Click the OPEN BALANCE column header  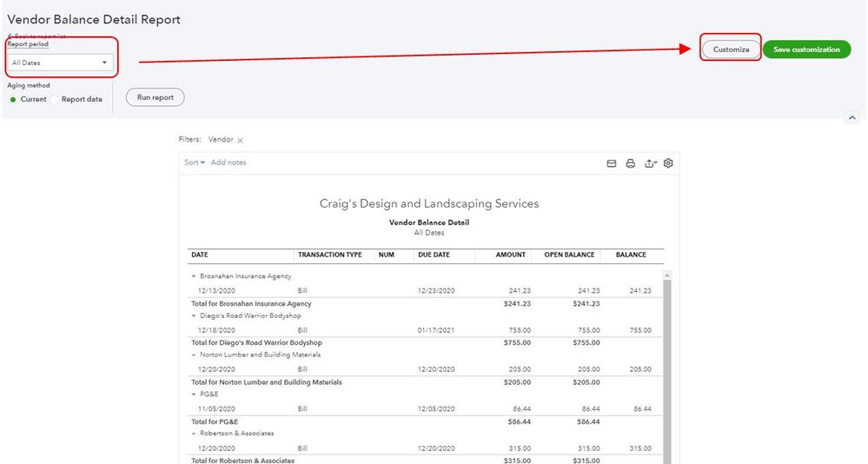tap(569, 255)
